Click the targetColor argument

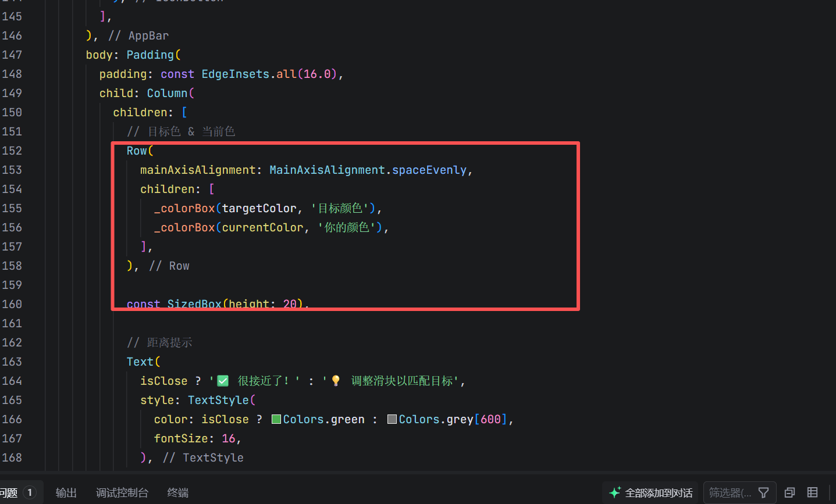[259, 208]
